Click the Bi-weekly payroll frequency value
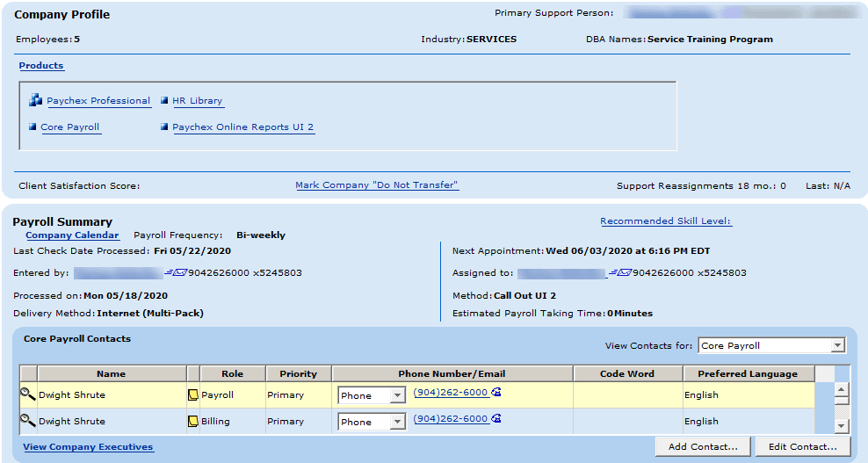Screen dimensions: 868x463 click(x=261, y=235)
